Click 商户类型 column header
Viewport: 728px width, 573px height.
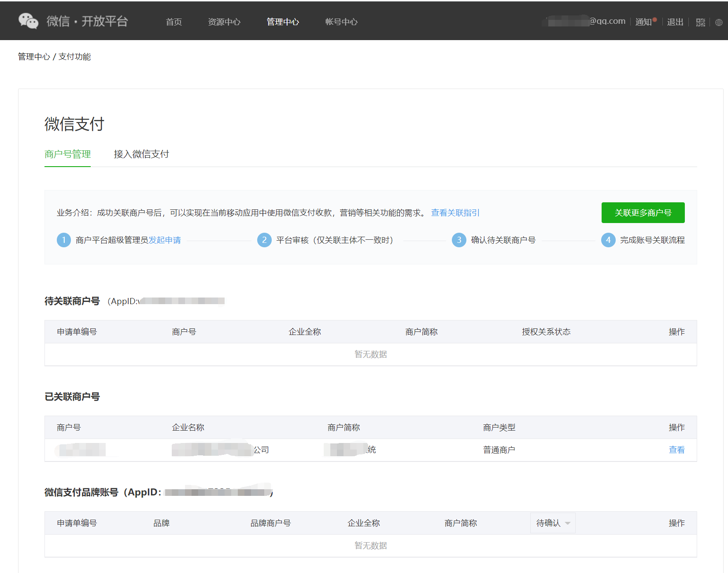coord(499,427)
